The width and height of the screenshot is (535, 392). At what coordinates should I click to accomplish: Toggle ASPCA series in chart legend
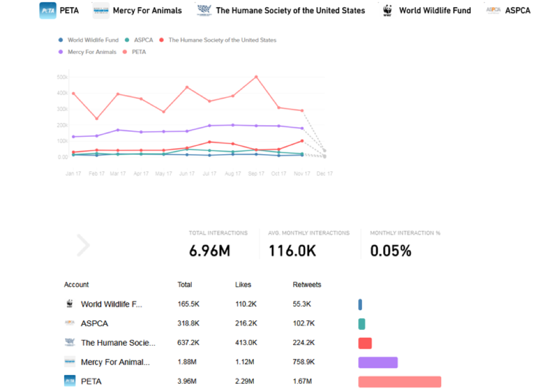(x=141, y=40)
